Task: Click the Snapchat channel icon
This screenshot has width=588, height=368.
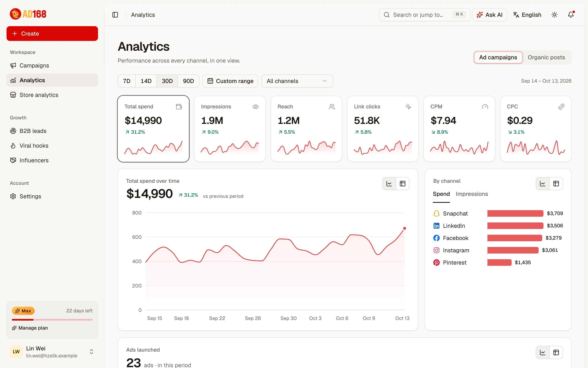Action: (436, 213)
